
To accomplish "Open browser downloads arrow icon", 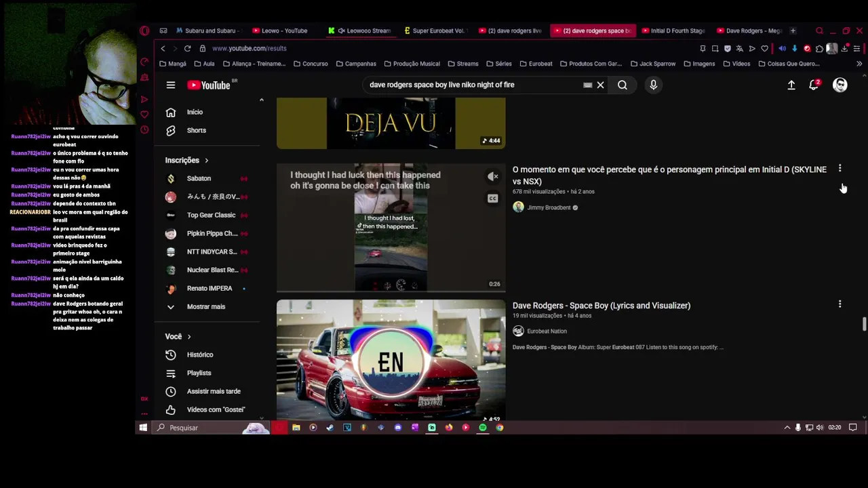I will click(x=844, y=48).
